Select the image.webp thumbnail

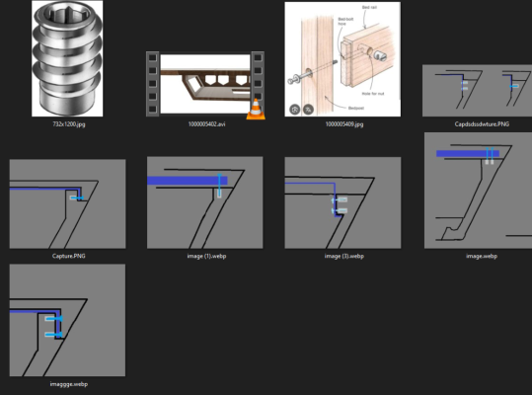478,191
